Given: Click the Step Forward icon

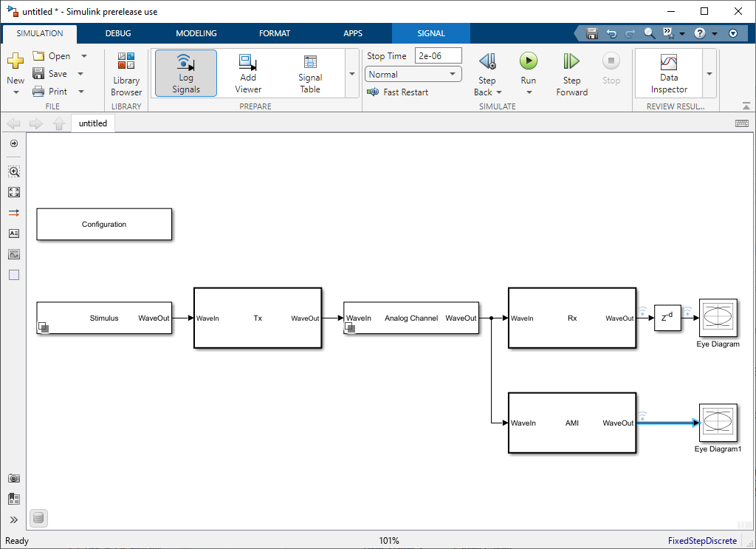Looking at the screenshot, I should coord(571,61).
